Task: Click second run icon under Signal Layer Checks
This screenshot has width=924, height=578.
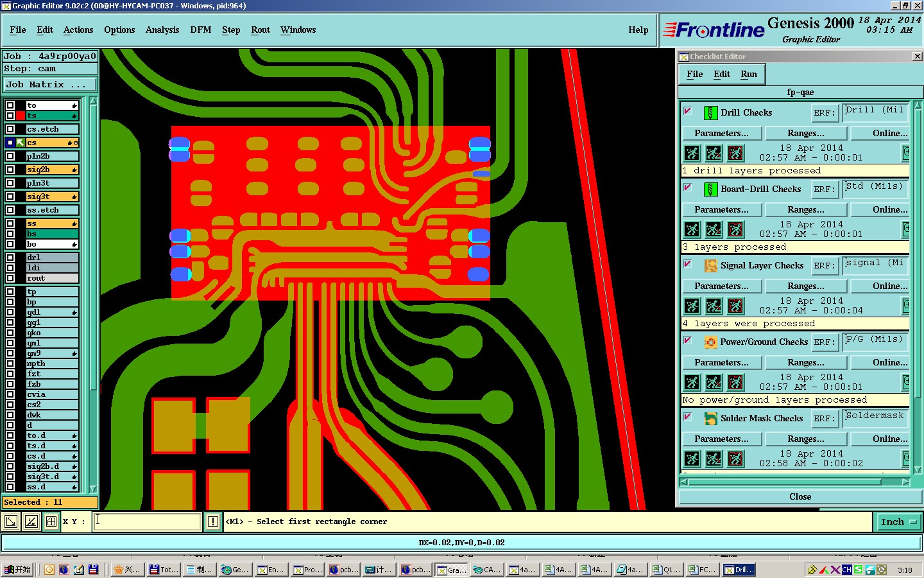Action: tap(714, 306)
